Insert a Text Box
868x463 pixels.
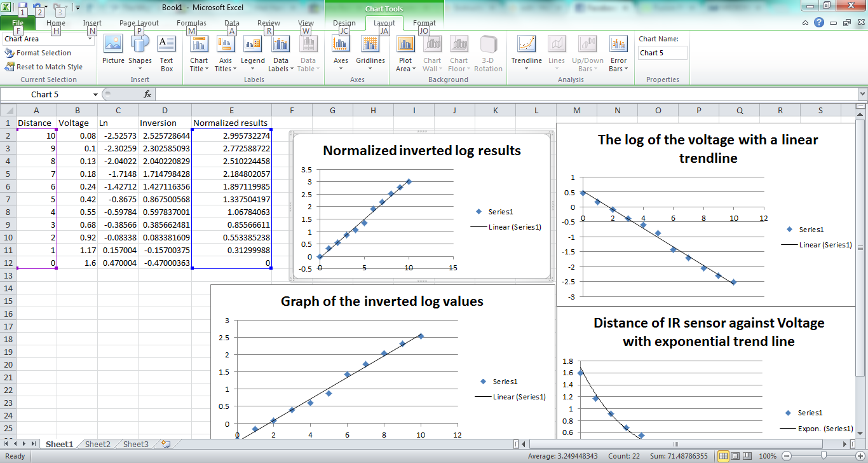tap(166, 53)
